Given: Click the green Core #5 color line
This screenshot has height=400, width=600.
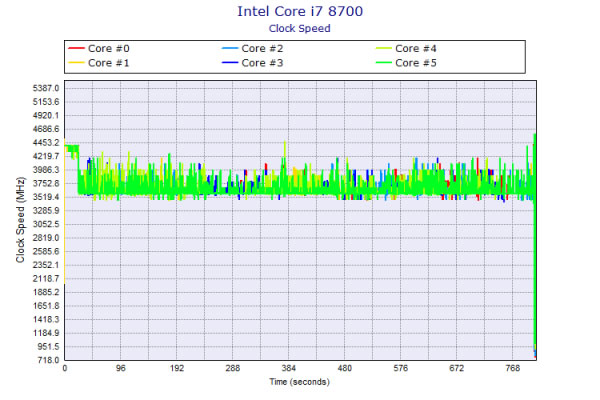Looking at the screenshot, I should click(x=384, y=63).
